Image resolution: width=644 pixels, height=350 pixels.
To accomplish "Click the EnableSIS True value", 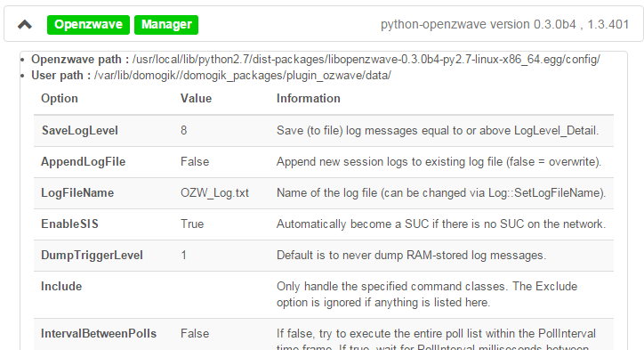I will [x=192, y=224].
